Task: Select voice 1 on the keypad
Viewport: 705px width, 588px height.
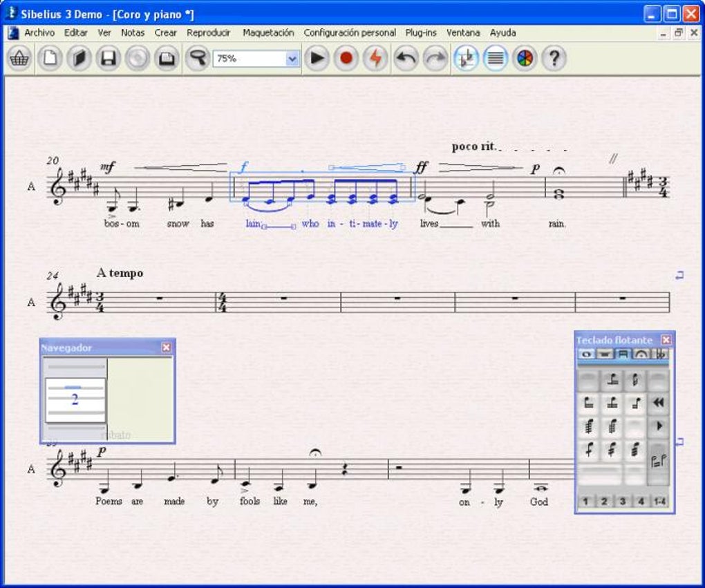Action: tap(586, 501)
